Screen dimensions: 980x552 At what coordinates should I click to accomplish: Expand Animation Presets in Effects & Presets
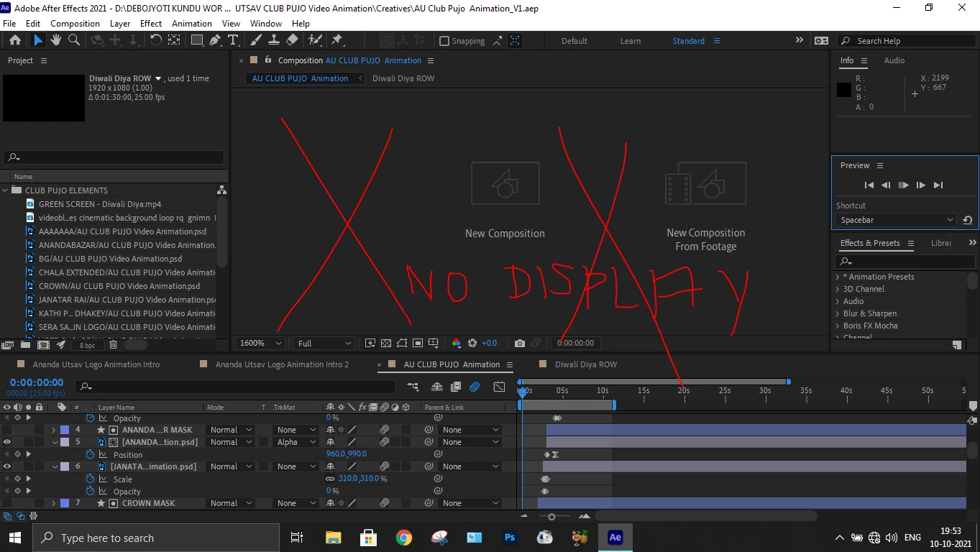tap(838, 277)
